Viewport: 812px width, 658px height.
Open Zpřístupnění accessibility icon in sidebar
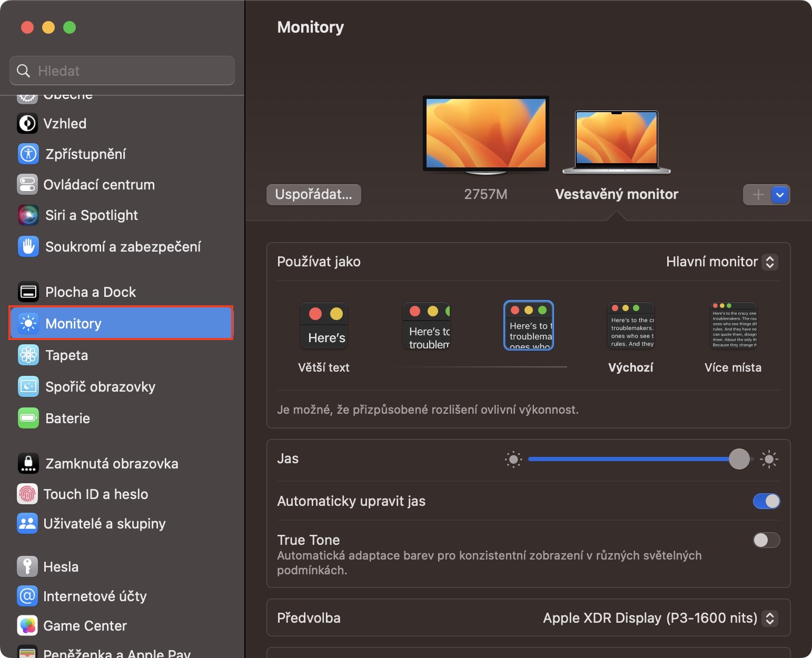(x=28, y=154)
